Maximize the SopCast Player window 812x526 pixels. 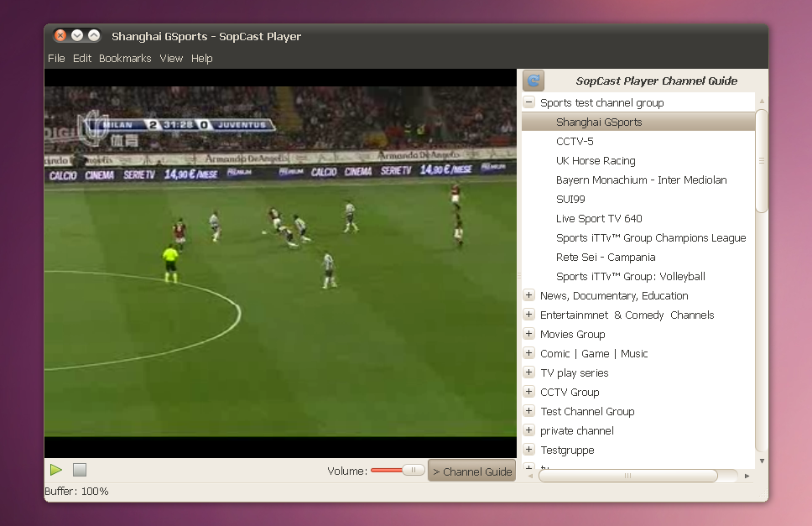(x=94, y=35)
